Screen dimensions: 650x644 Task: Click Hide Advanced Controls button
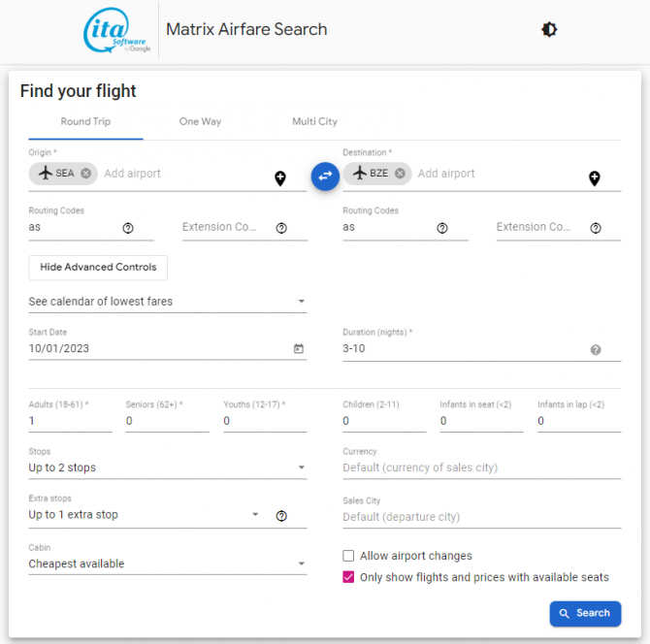[98, 268]
